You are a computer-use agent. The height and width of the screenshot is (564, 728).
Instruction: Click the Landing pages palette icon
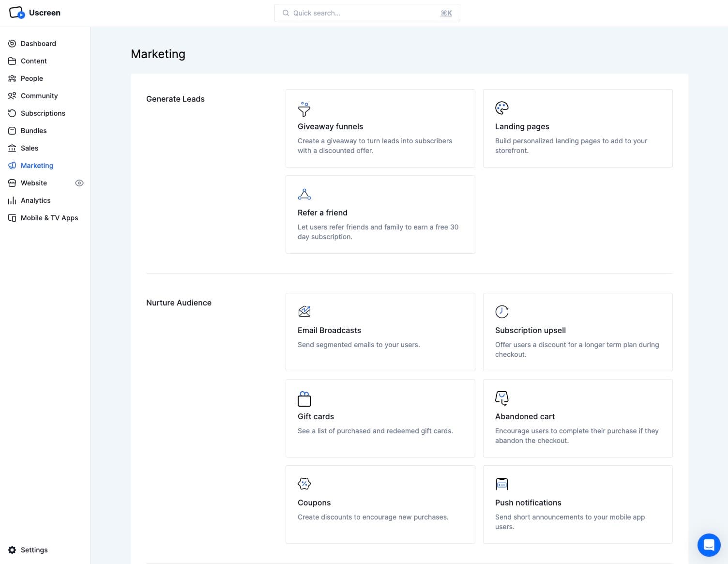tap(501, 108)
